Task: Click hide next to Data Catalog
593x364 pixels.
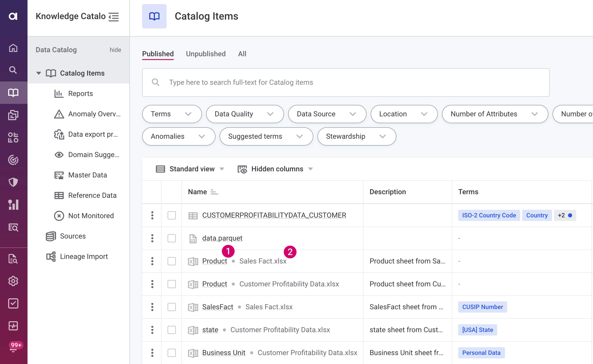Action: point(115,50)
